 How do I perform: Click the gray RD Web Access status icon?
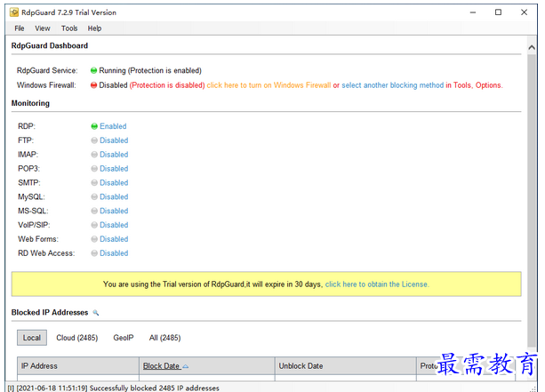coord(94,253)
